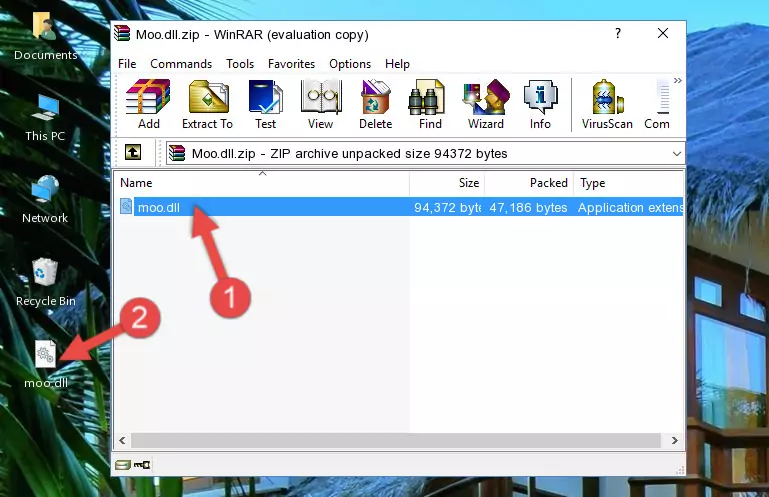Image resolution: width=769 pixels, height=497 pixels.
Task: Click the Delete toolbar icon
Action: tap(376, 104)
